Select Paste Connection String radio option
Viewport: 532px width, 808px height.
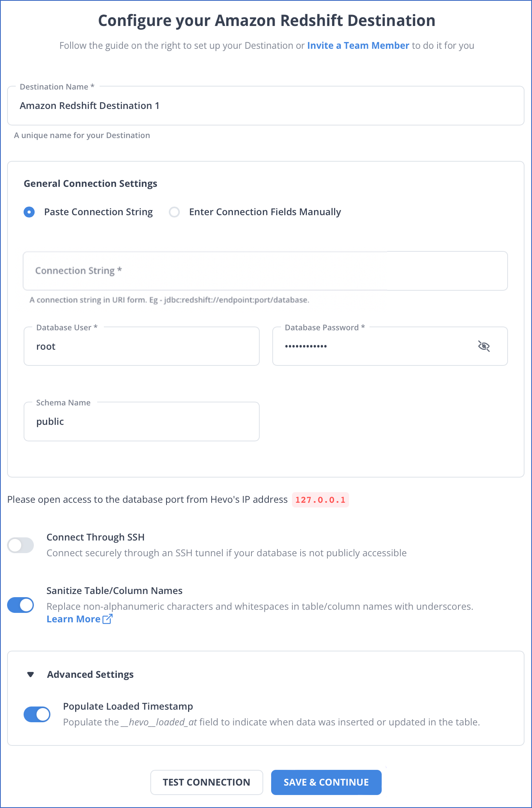[x=29, y=212]
